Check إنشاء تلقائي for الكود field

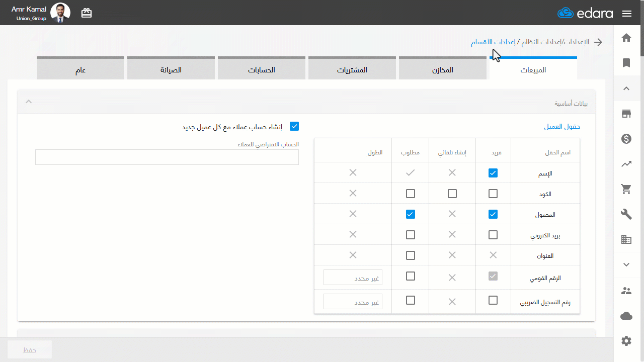tap(452, 194)
